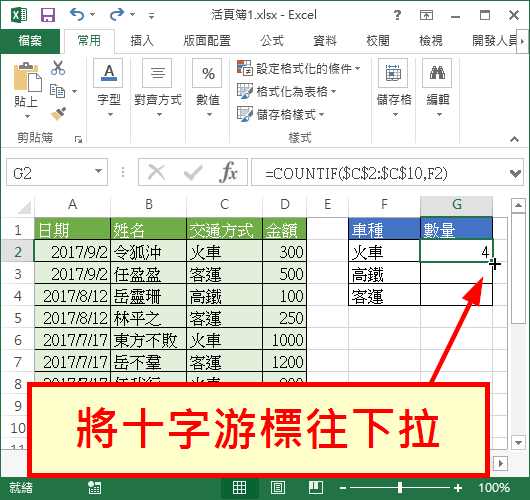Click the Cut scissors icon
Viewport: 530px width, 500px height.
coord(58,68)
